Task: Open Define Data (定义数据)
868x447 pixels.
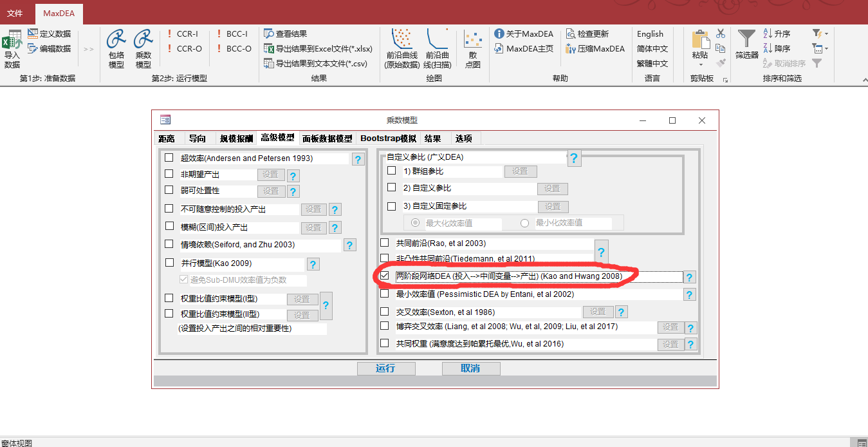Action: click(x=50, y=33)
